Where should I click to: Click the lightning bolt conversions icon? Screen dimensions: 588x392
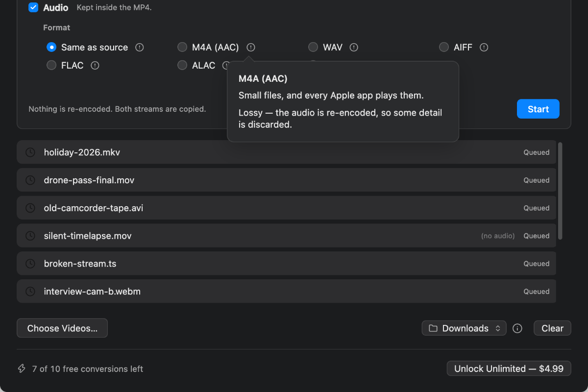22,368
